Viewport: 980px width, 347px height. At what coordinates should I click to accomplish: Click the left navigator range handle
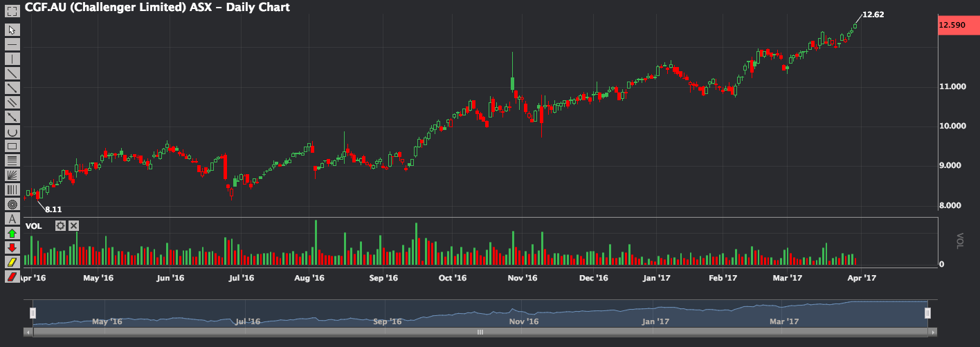click(x=31, y=313)
